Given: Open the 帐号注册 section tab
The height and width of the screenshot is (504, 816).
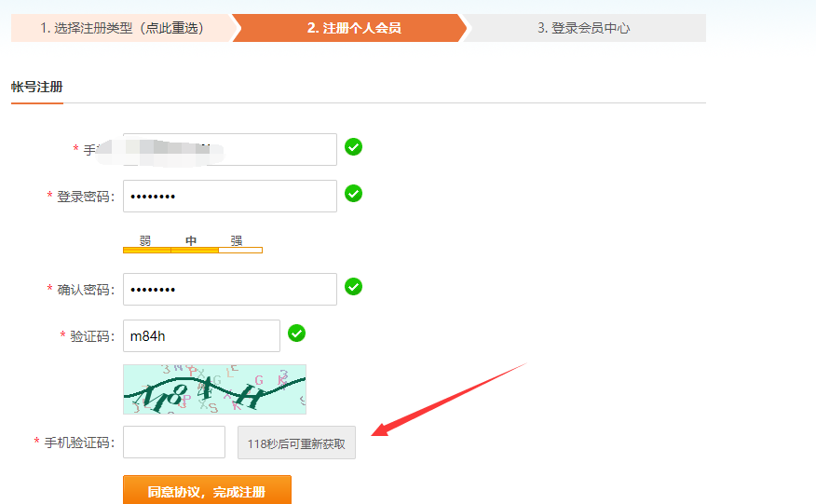Looking at the screenshot, I should (36, 87).
